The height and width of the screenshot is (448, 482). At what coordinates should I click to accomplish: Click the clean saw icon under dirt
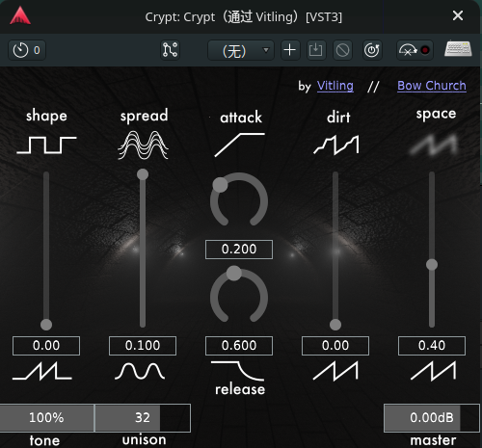point(335,371)
